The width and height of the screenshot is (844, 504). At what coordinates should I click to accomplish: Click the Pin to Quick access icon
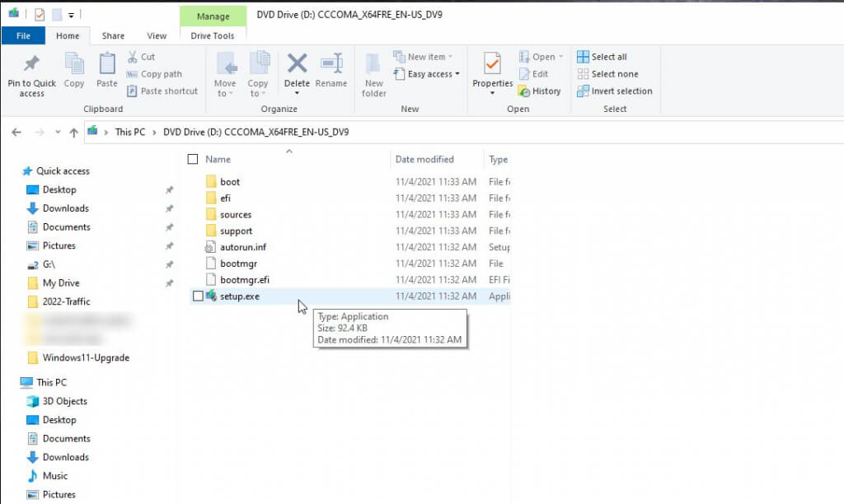pos(31,64)
